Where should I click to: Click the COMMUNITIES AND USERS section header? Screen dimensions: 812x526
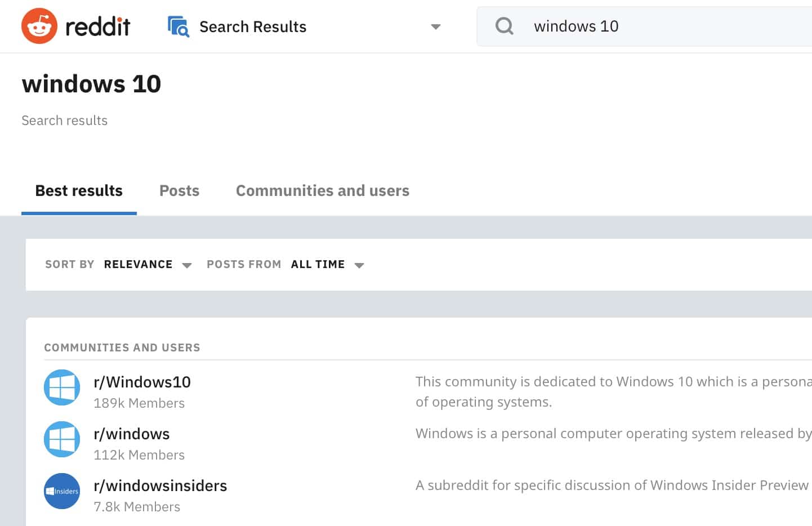pos(122,347)
